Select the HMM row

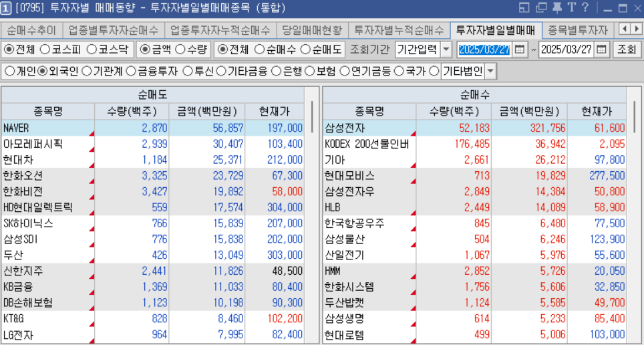(x=474, y=271)
